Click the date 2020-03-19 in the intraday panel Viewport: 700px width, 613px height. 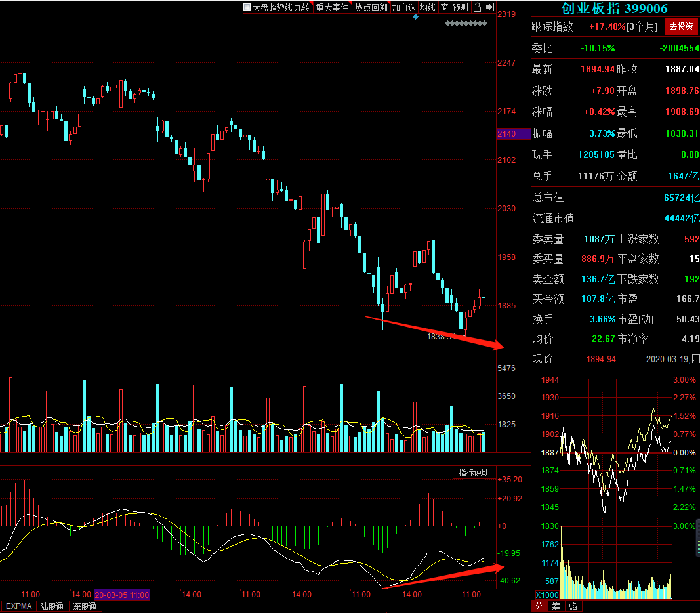pos(667,359)
